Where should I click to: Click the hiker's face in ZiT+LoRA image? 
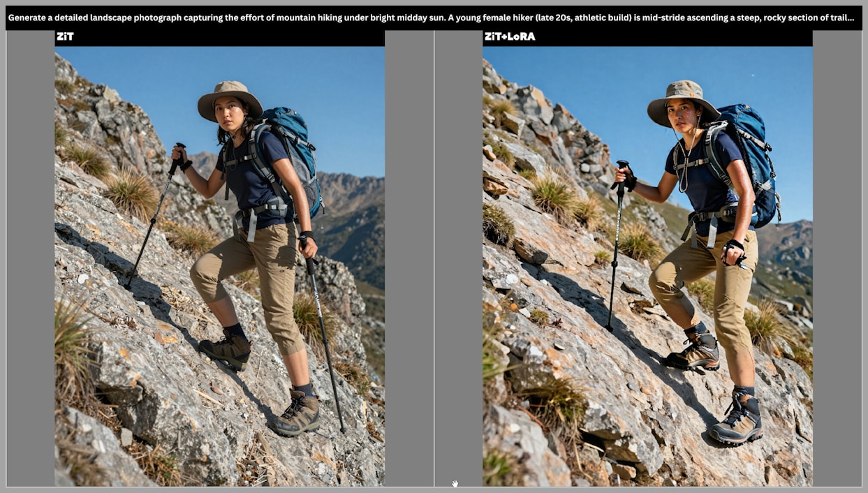[x=684, y=117]
